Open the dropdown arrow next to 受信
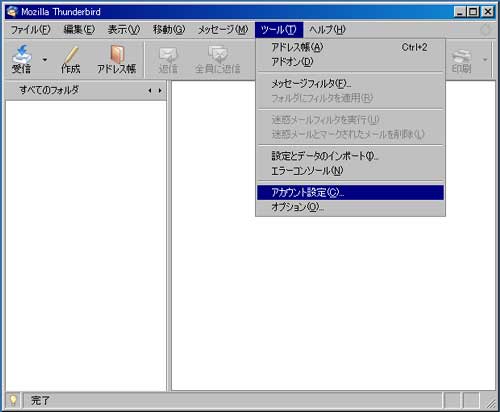Viewport: 500px width, 412px height. pyautogui.click(x=45, y=60)
